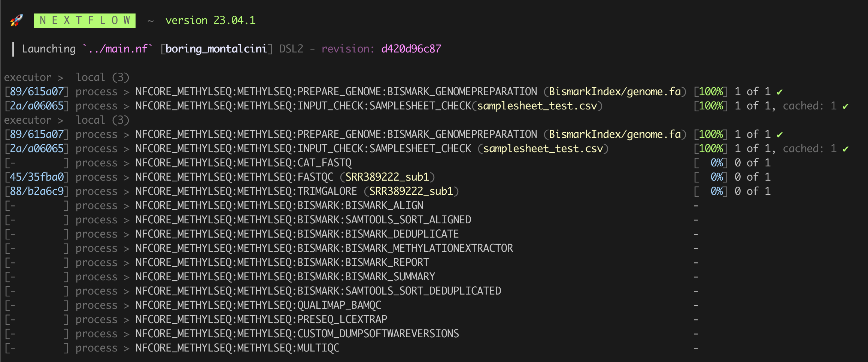Click the run name boring_montalcini
Viewport: 868px width, 362px height.
coord(215,48)
